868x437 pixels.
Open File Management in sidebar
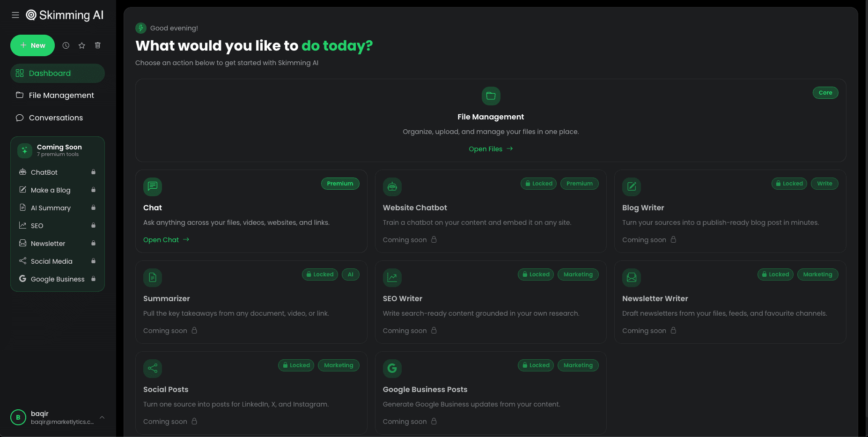[57, 95]
